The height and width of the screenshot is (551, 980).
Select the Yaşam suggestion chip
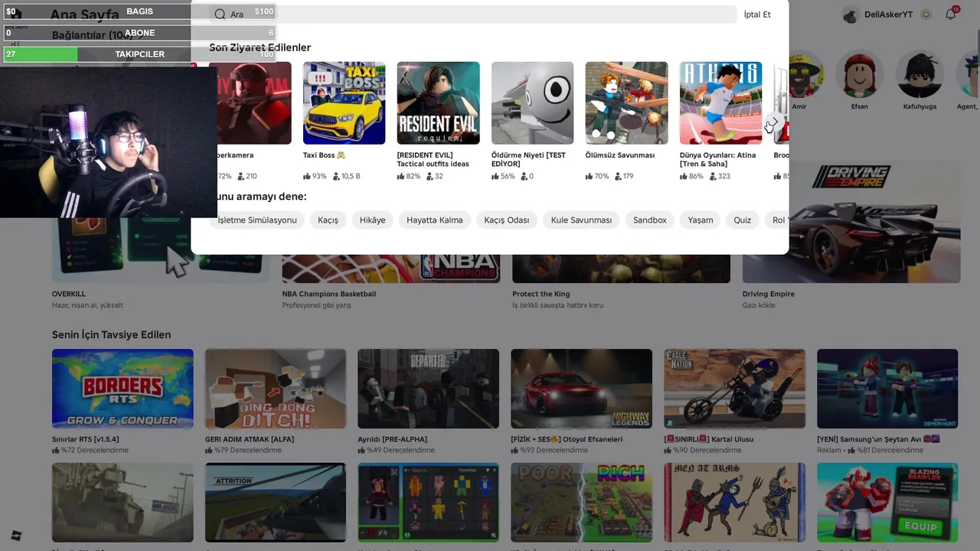point(701,220)
